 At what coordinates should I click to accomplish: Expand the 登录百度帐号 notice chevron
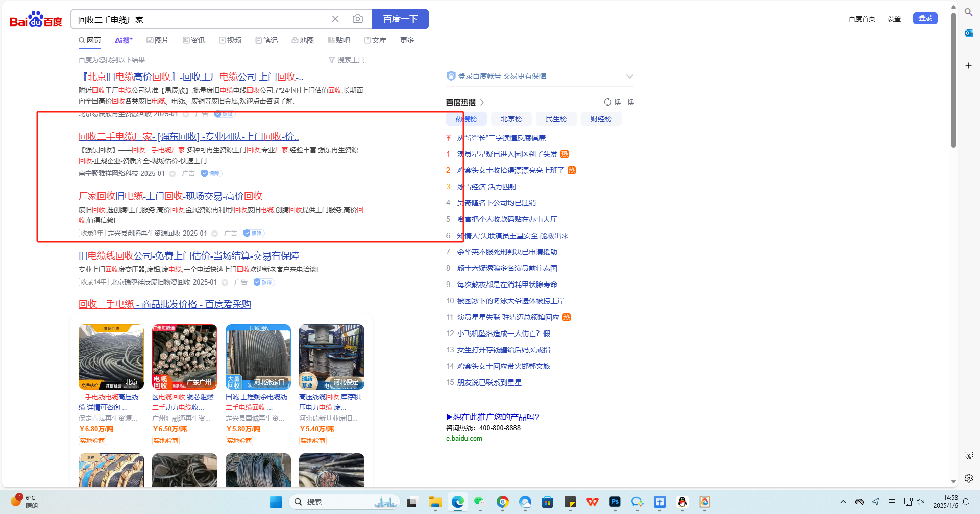click(x=629, y=76)
